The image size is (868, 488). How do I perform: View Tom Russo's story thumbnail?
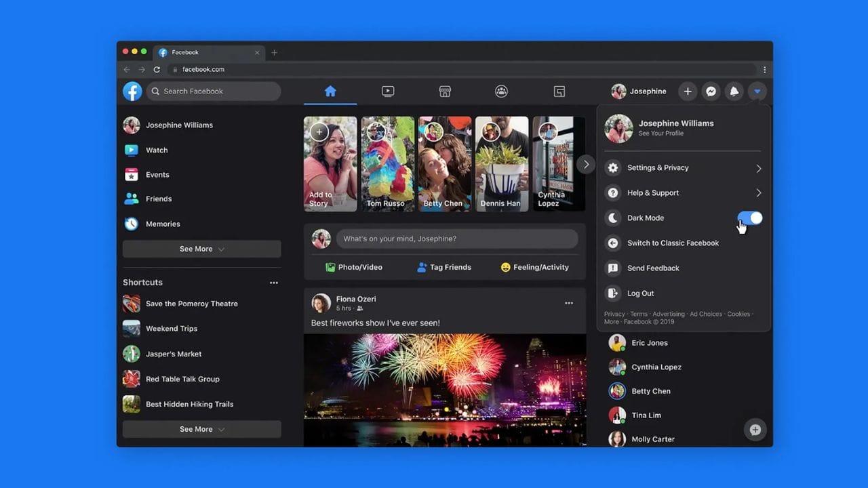pyautogui.click(x=387, y=164)
